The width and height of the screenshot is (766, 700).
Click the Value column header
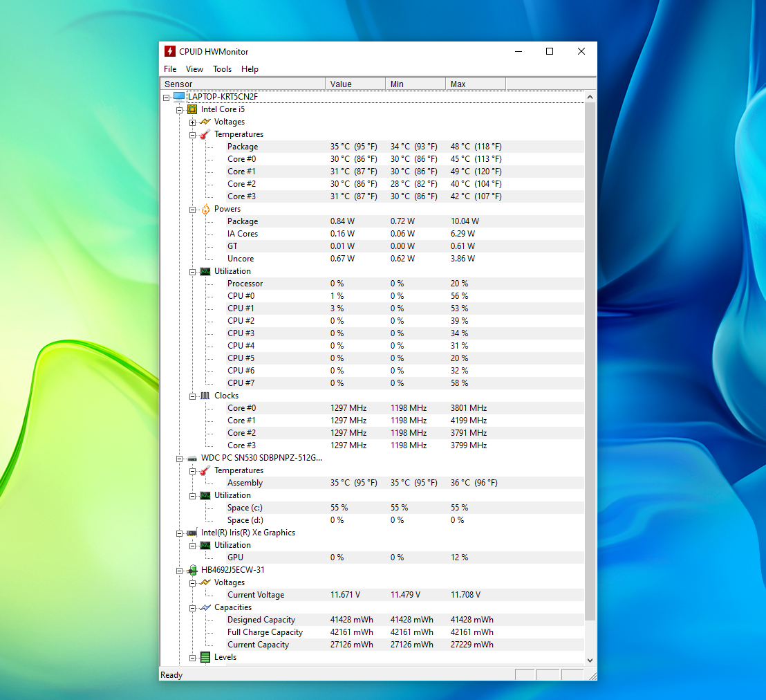pyautogui.click(x=355, y=84)
